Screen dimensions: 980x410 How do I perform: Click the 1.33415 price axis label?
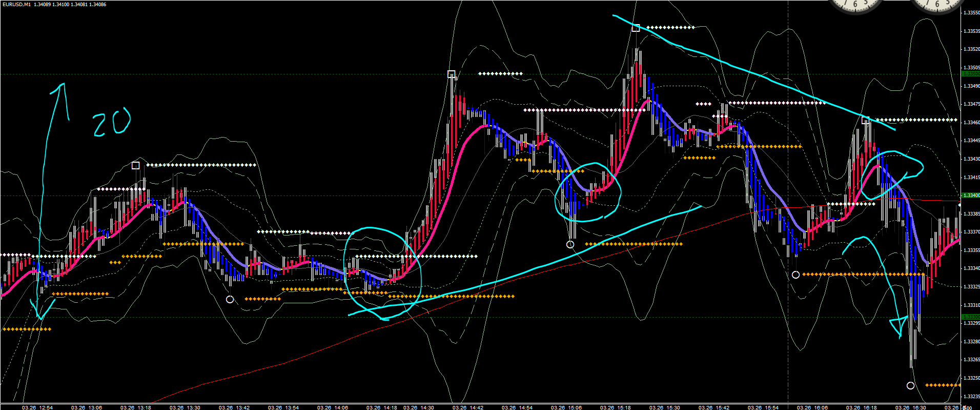[x=972, y=178]
